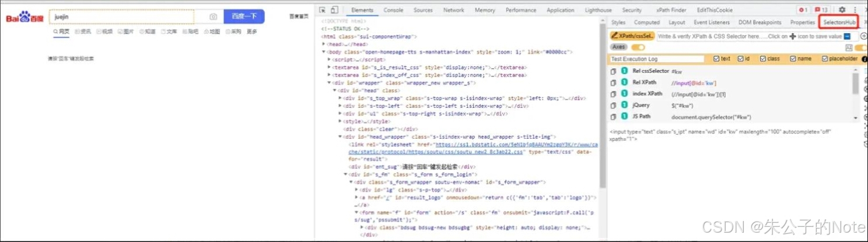868x242 pixels.
Task: Click the match count badge for Rel cssSelector
Action: click(624, 71)
